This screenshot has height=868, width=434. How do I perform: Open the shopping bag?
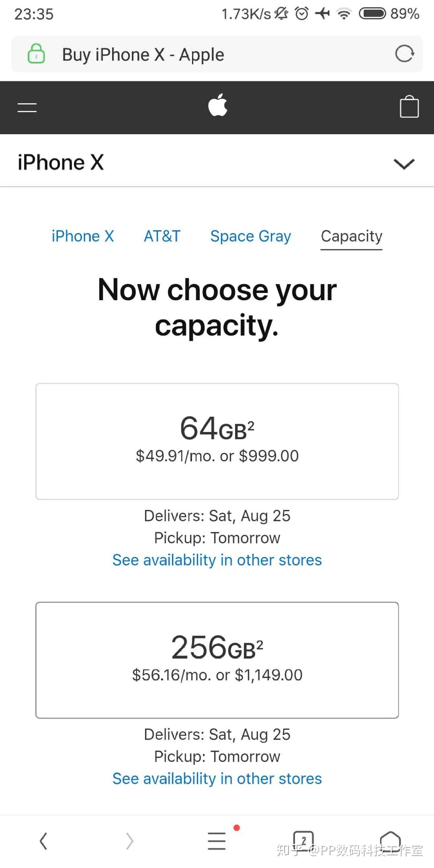click(409, 107)
